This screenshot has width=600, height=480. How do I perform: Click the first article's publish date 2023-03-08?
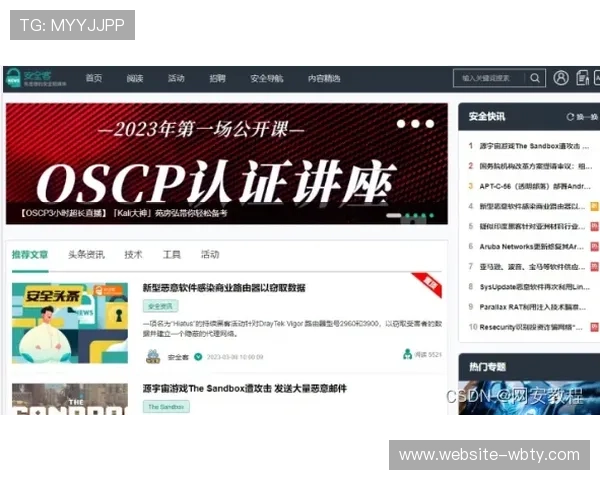(235, 357)
